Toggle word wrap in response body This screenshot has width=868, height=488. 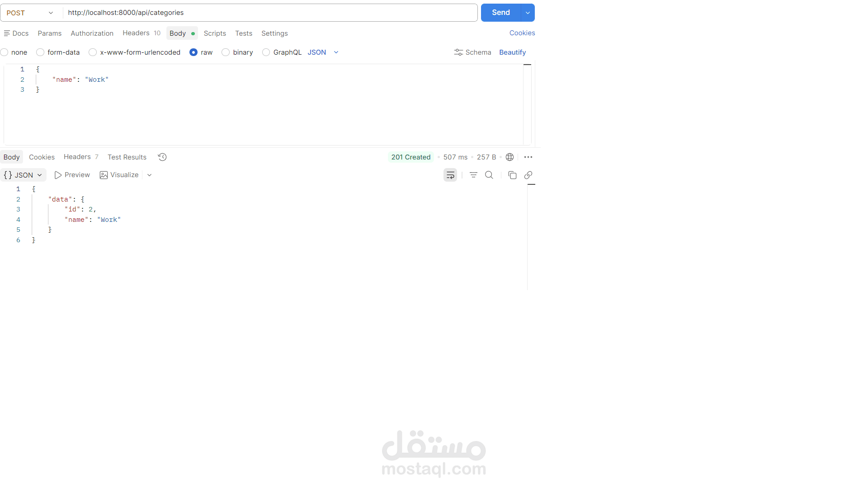pyautogui.click(x=450, y=175)
